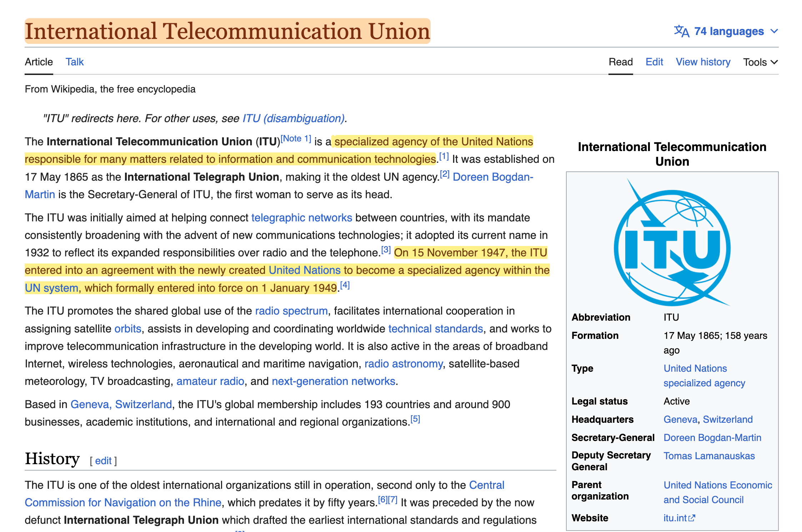Click the infobox Abbreviation value ITU
This screenshot has height=532, width=802.
click(x=671, y=317)
